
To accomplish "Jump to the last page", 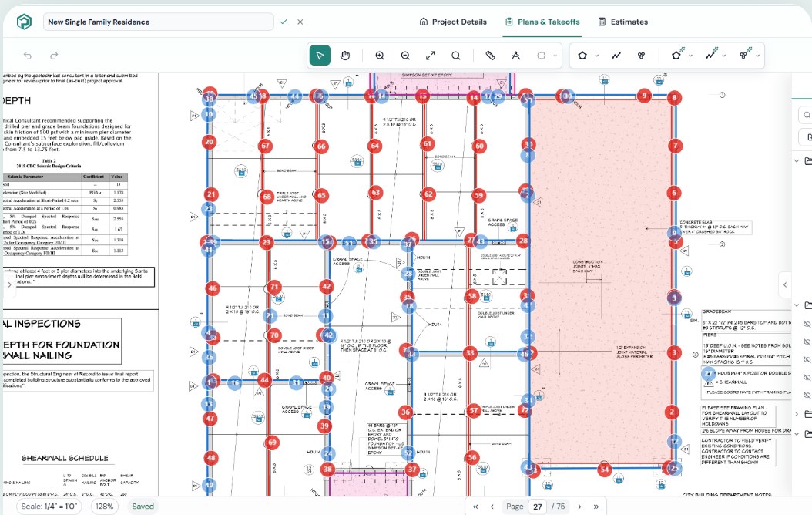I will coord(596,507).
